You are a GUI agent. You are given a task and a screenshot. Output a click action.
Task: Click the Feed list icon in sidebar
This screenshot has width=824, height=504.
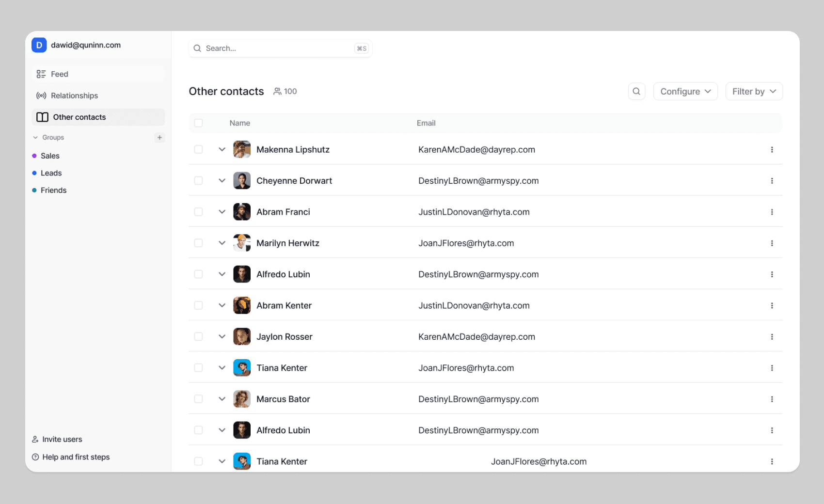[x=41, y=74]
